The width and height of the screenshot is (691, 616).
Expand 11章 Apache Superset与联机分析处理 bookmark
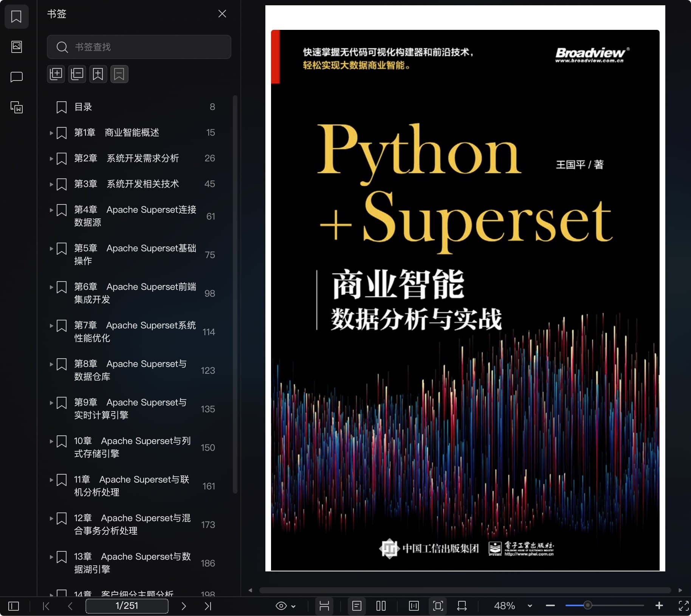(51, 480)
